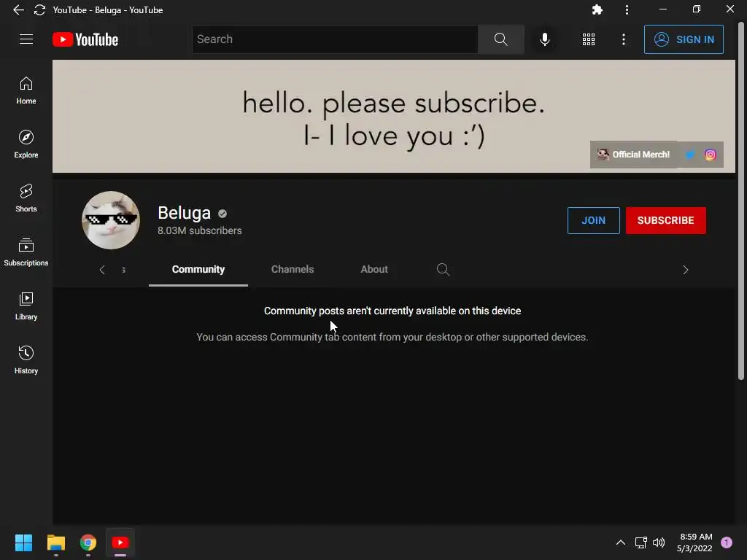
Task: Open the volume speaker tray icon
Action: coord(659,542)
